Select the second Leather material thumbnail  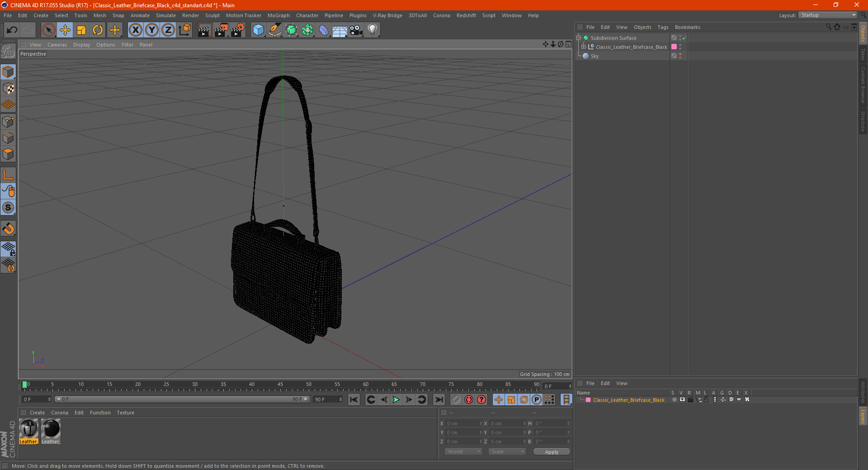[x=51, y=432]
